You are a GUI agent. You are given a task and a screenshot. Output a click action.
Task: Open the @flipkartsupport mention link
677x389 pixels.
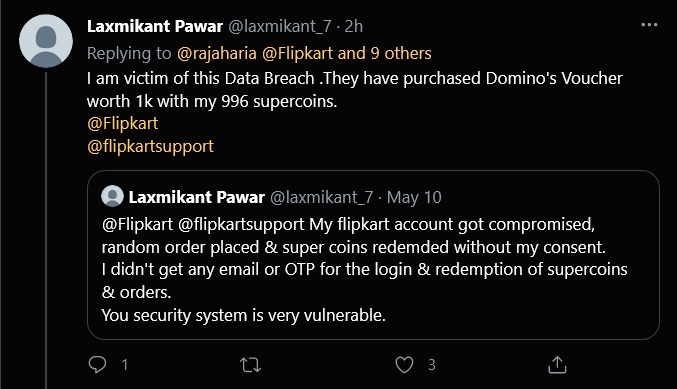(x=150, y=146)
